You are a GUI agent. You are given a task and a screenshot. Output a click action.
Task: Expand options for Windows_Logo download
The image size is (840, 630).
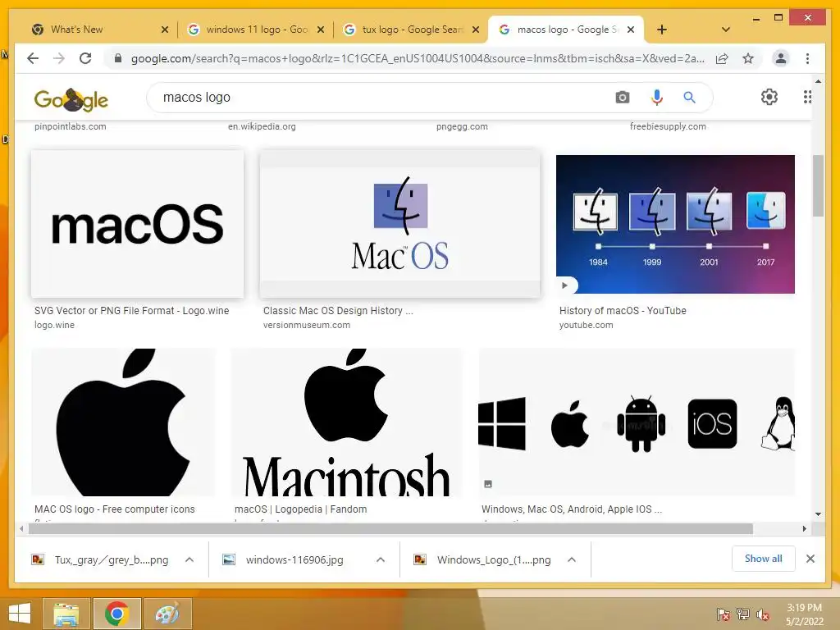572,559
